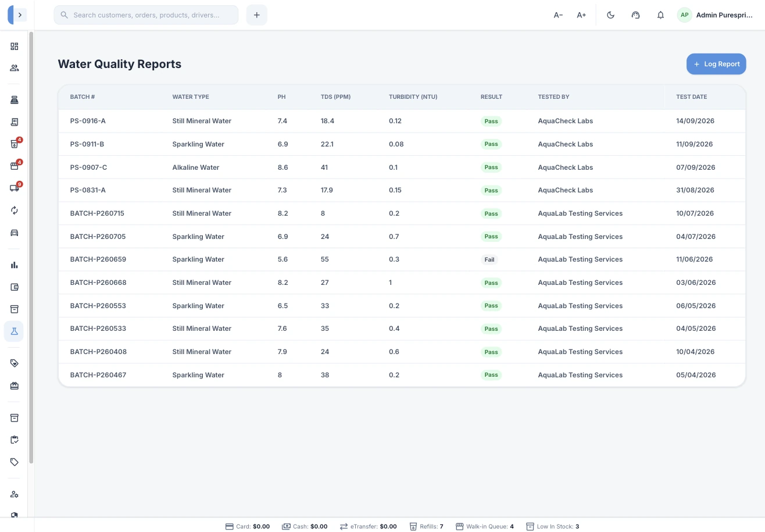Click the TEST DATE column header
Viewport: 765px width, 532px height.
[691, 97]
